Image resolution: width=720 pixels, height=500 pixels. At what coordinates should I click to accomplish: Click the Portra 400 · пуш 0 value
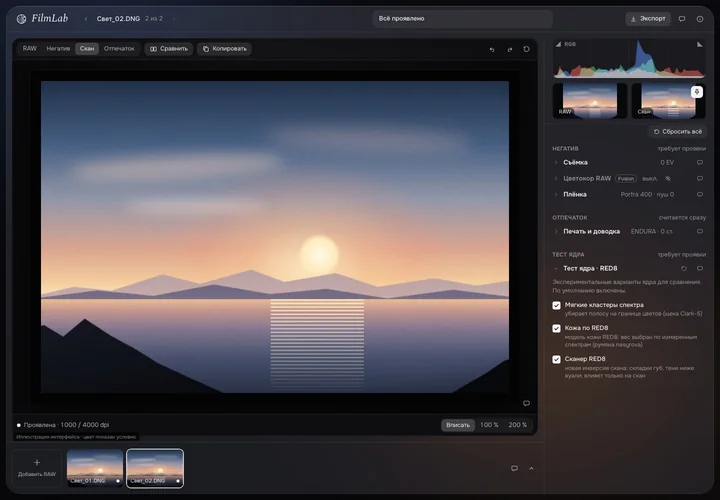pyautogui.click(x=647, y=195)
